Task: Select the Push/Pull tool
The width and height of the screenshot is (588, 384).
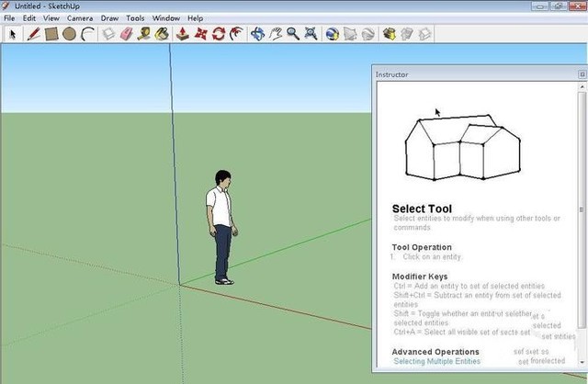Action: [x=184, y=34]
